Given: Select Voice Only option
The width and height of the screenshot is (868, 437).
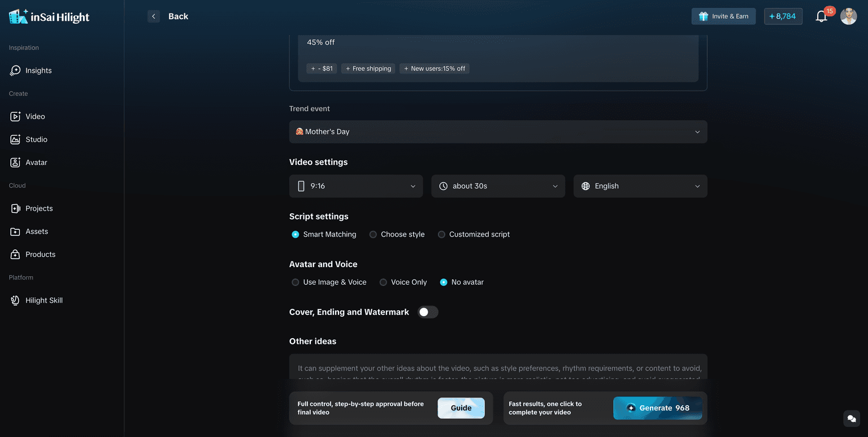Looking at the screenshot, I should [x=403, y=282].
